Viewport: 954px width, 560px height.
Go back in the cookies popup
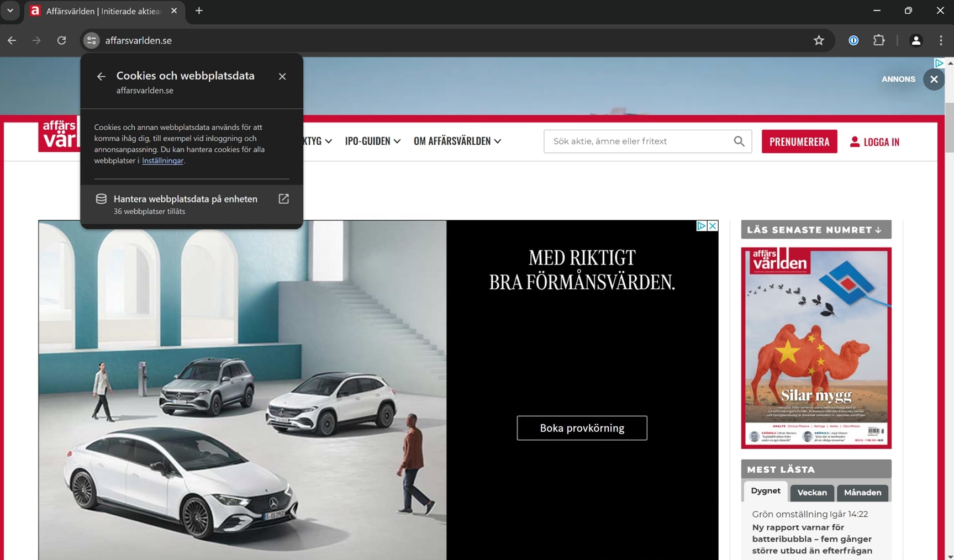tap(101, 76)
